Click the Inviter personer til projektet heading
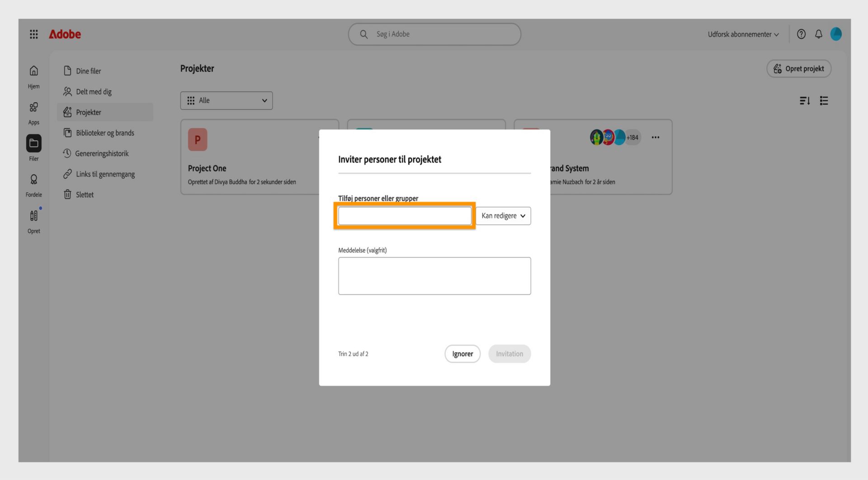The height and width of the screenshot is (480, 868). pos(390,159)
